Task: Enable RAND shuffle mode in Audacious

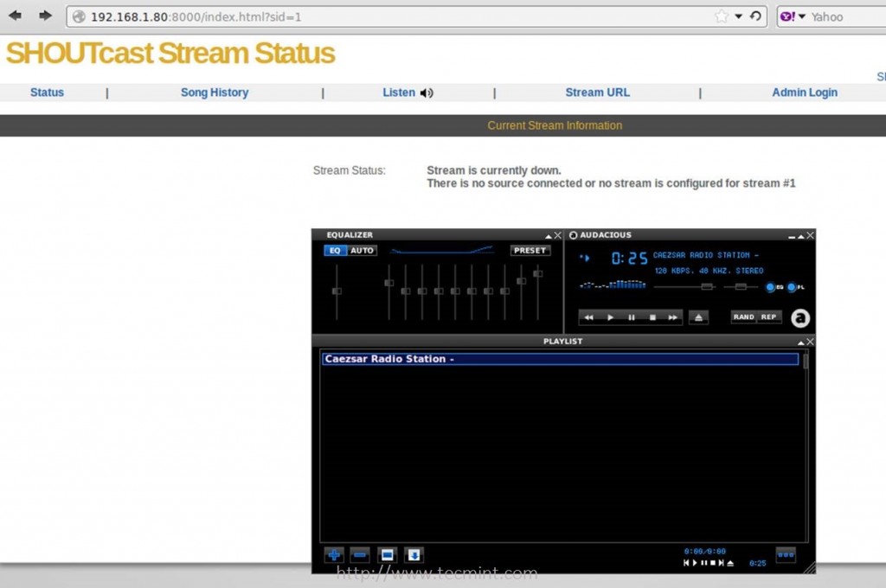Action: [x=742, y=316]
